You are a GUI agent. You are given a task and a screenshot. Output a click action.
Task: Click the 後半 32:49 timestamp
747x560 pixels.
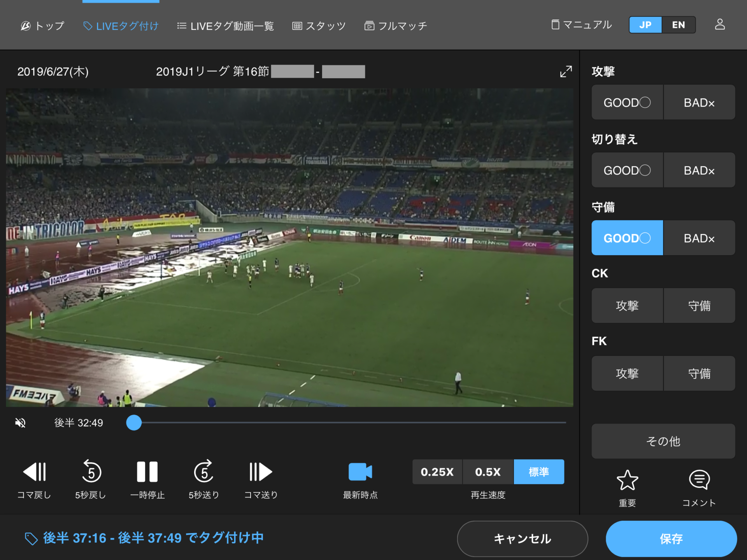pyautogui.click(x=79, y=423)
